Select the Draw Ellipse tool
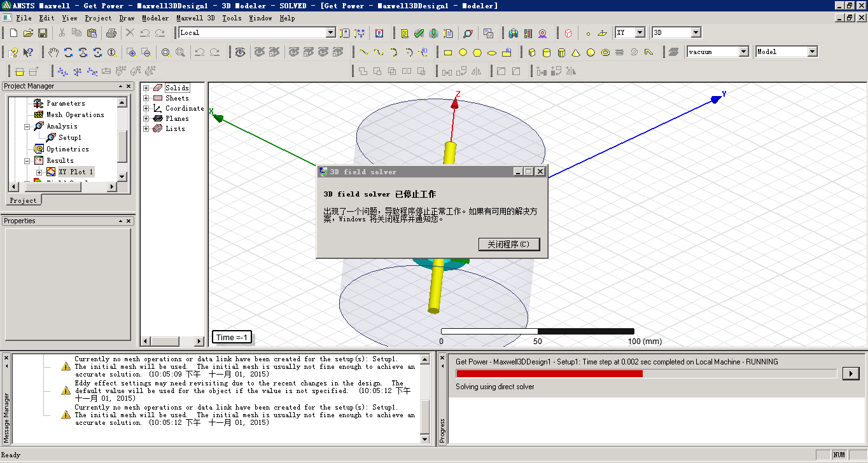This screenshot has width=868, height=463. [x=492, y=53]
